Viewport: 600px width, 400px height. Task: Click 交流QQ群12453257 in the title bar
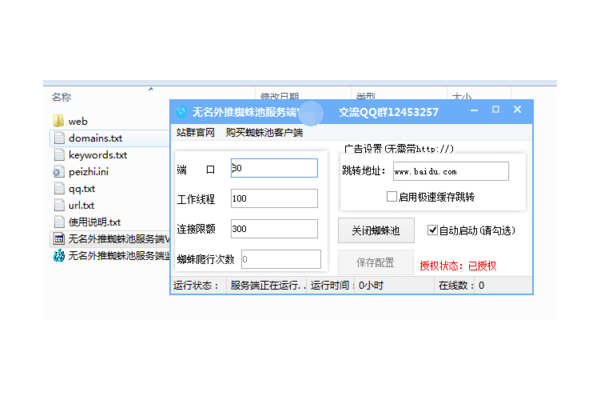(x=388, y=112)
